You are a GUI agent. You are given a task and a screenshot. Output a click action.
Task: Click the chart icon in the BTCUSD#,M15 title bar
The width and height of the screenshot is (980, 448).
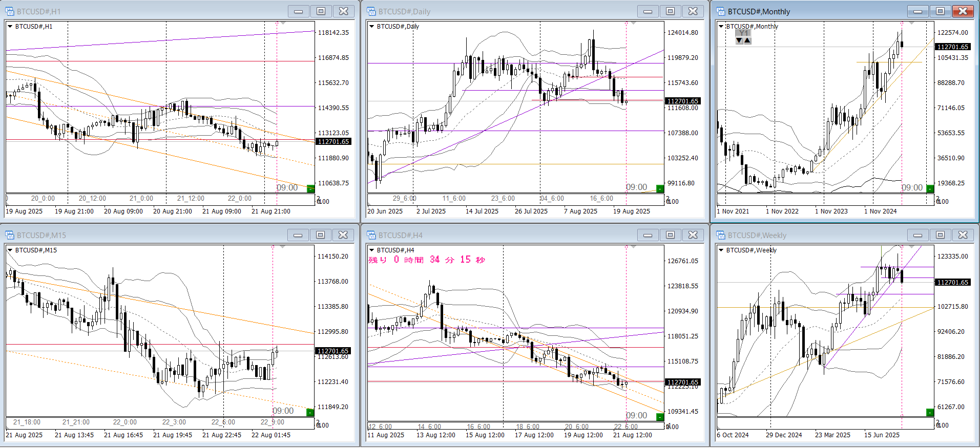[x=10, y=235]
